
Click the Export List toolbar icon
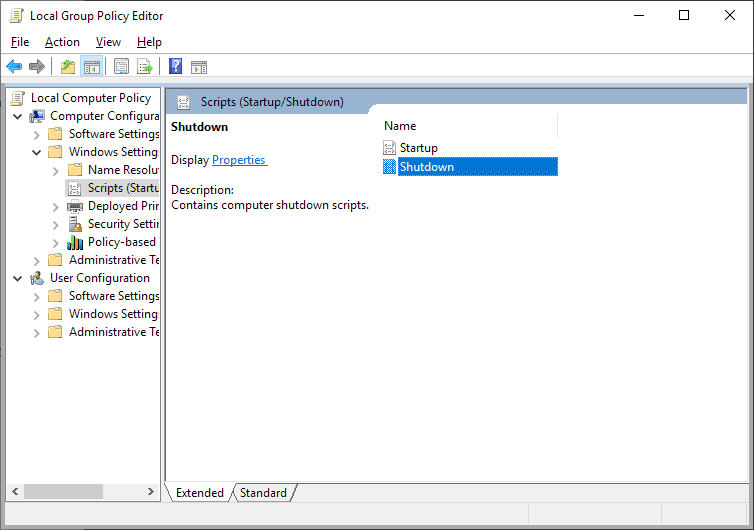click(144, 66)
